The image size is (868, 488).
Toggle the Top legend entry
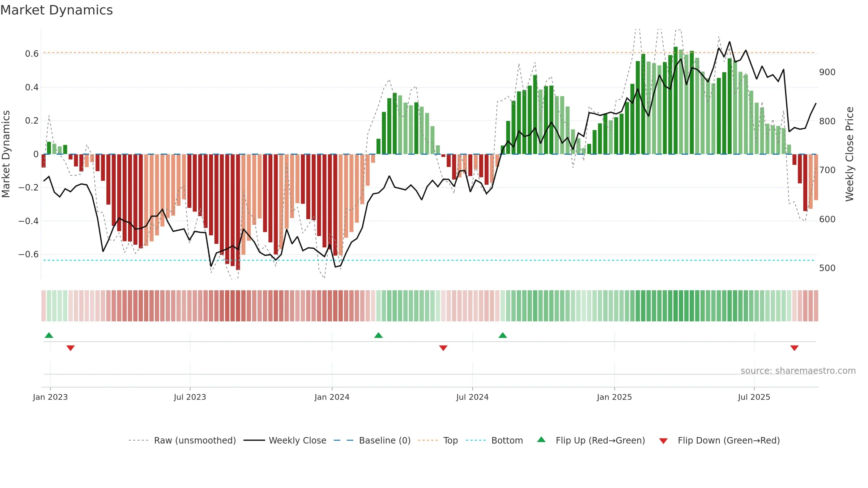pyautogui.click(x=438, y=440)
